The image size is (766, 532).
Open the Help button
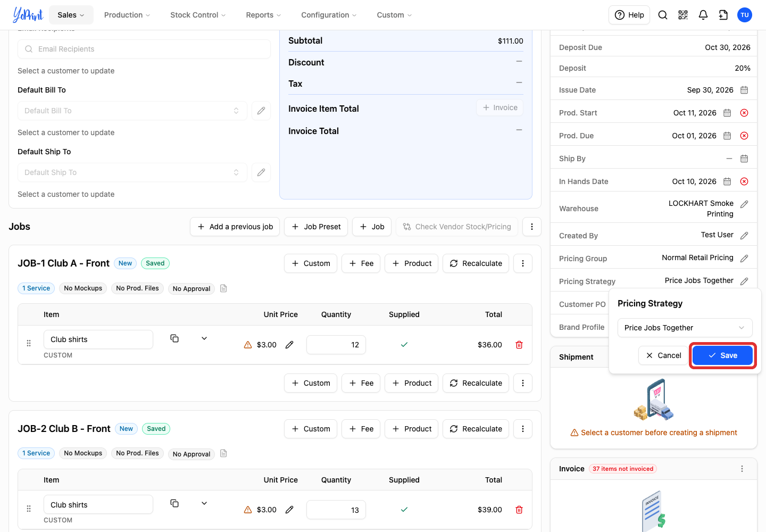629,15
